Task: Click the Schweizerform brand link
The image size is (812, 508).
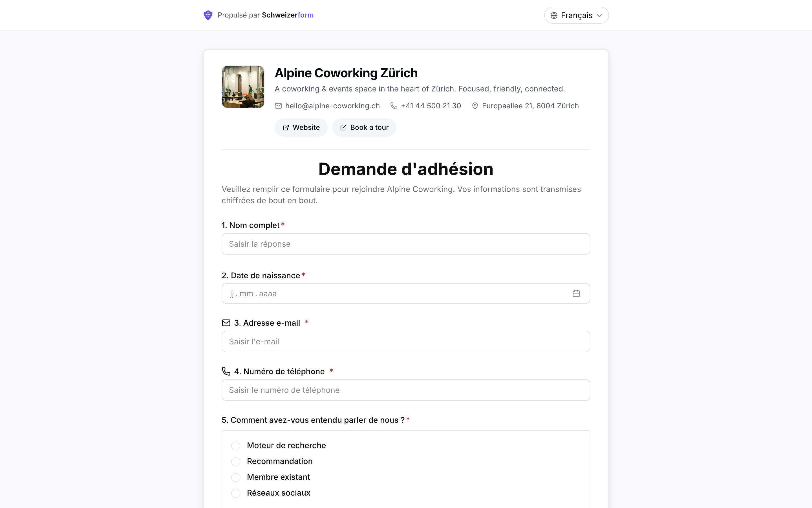Action: click(x=288, y=15)
